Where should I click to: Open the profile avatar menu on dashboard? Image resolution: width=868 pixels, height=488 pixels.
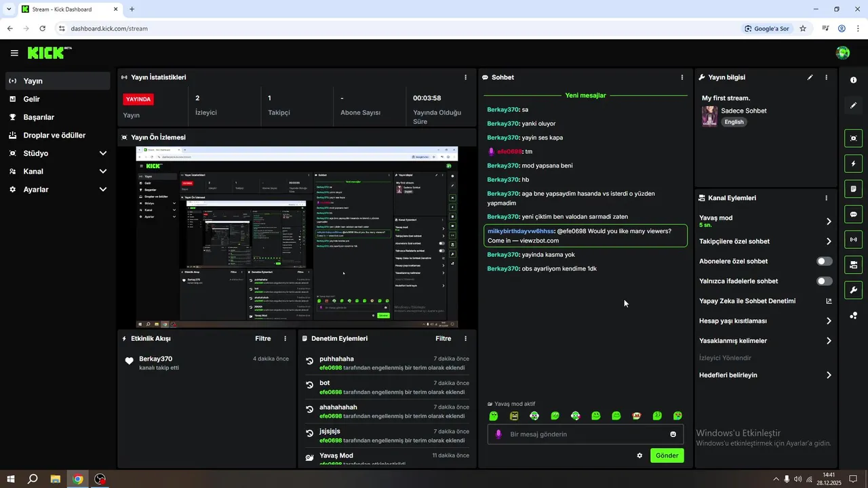click(x=843, y=53)
